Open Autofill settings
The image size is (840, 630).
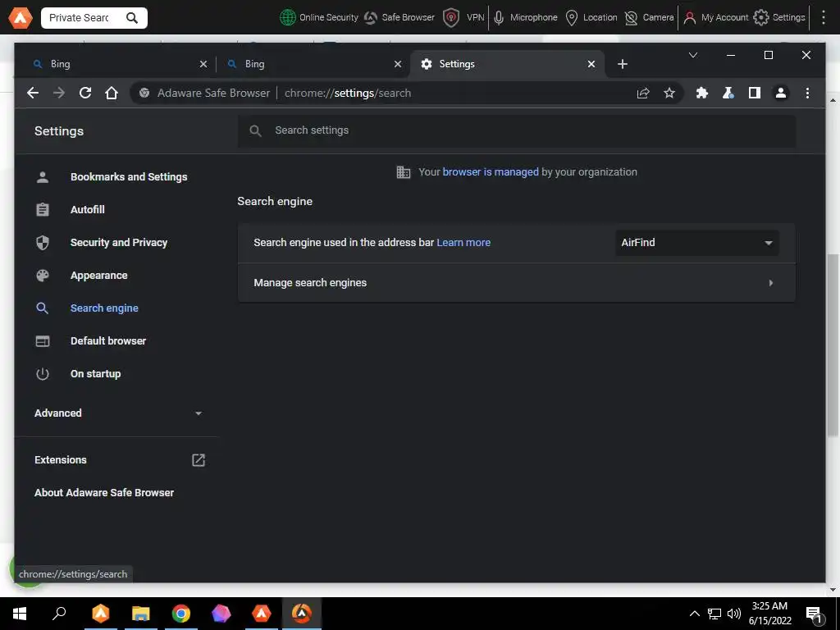click(x=87, y=209)
